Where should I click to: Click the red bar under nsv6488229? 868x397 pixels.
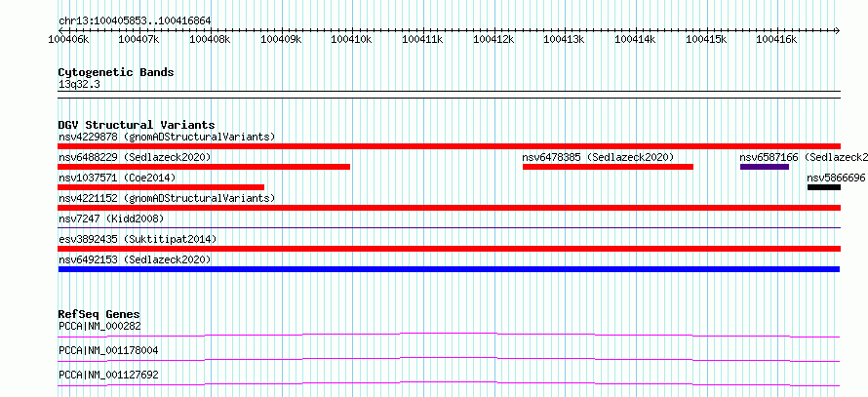tap(204, 167)
